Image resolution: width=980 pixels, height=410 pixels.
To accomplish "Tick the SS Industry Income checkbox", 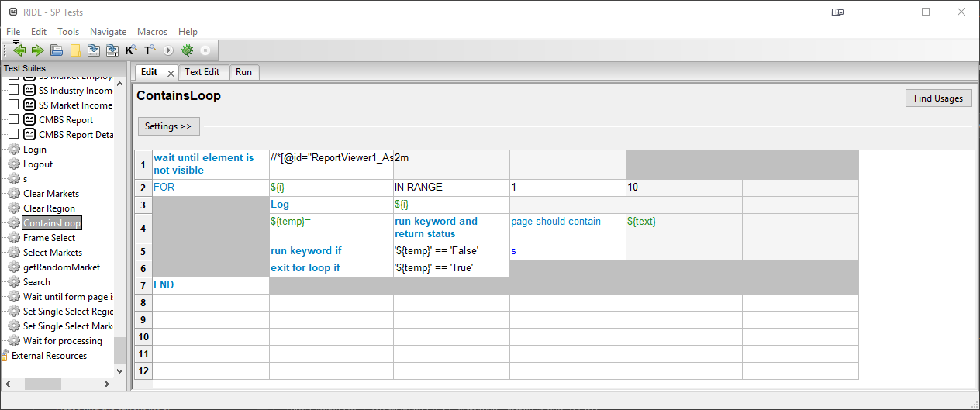I will tap(13, 91).
